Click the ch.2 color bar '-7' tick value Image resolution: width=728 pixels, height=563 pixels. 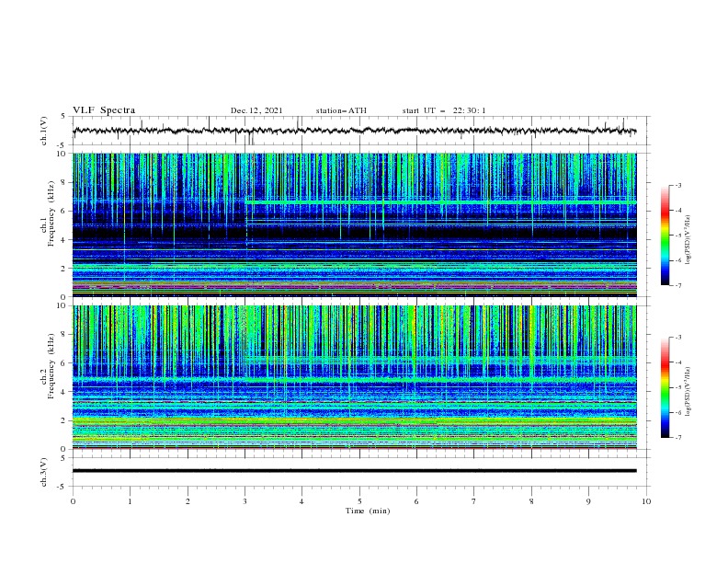point(677,438)
